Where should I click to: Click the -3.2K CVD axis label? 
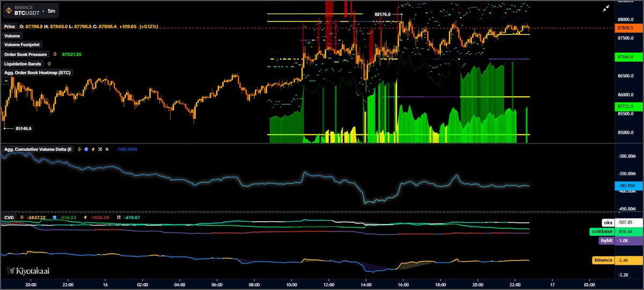point(624,275)
